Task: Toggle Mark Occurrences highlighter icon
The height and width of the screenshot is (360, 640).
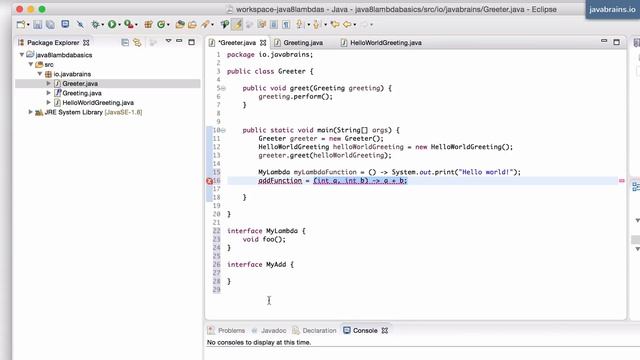Action: [x=237, y=24]
